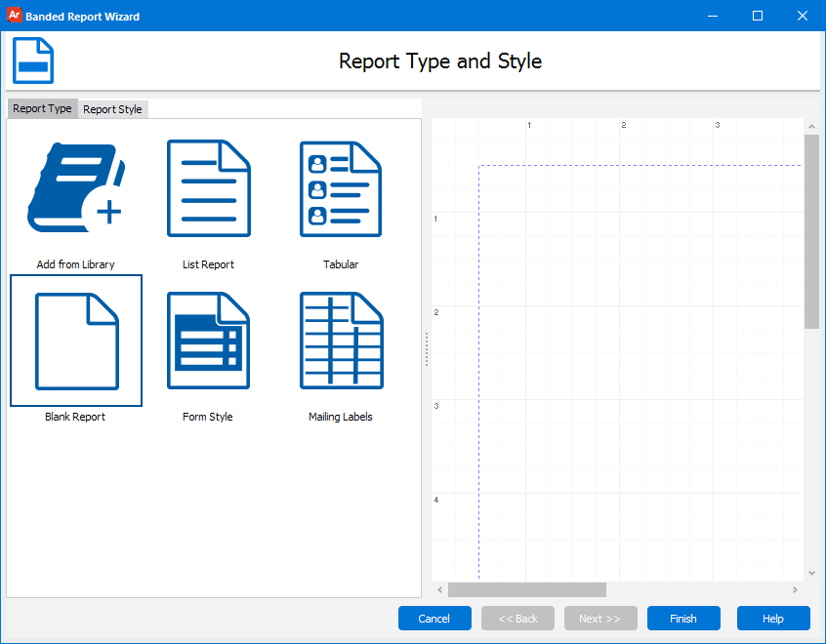Viewport: 826px width, 644px height.
Task: Click the scrollbar down arrow in preview pane
Action: pyautogui.click(x=811, y=573)
